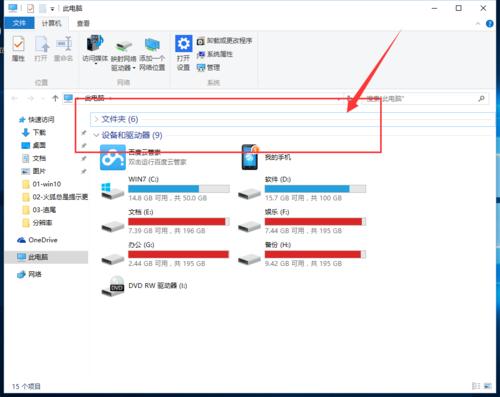Open the 访问媒体 media access button
This screenshot has height=397, width=500.
click(95, 49)
